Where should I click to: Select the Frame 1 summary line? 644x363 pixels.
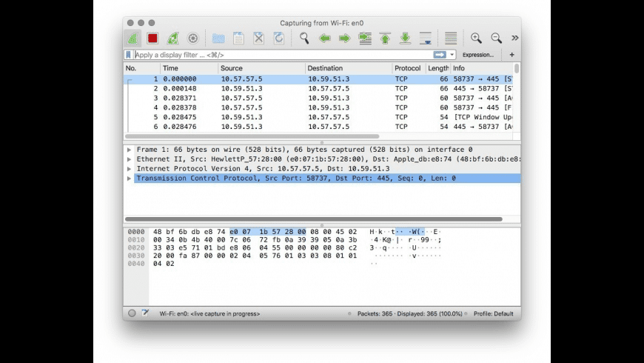[x=304, y=150]
